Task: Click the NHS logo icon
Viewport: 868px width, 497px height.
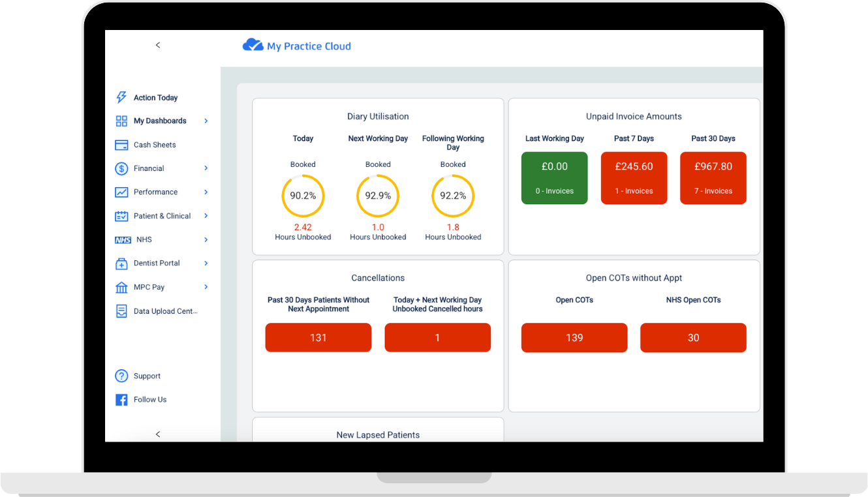Action: click(123, 240)
